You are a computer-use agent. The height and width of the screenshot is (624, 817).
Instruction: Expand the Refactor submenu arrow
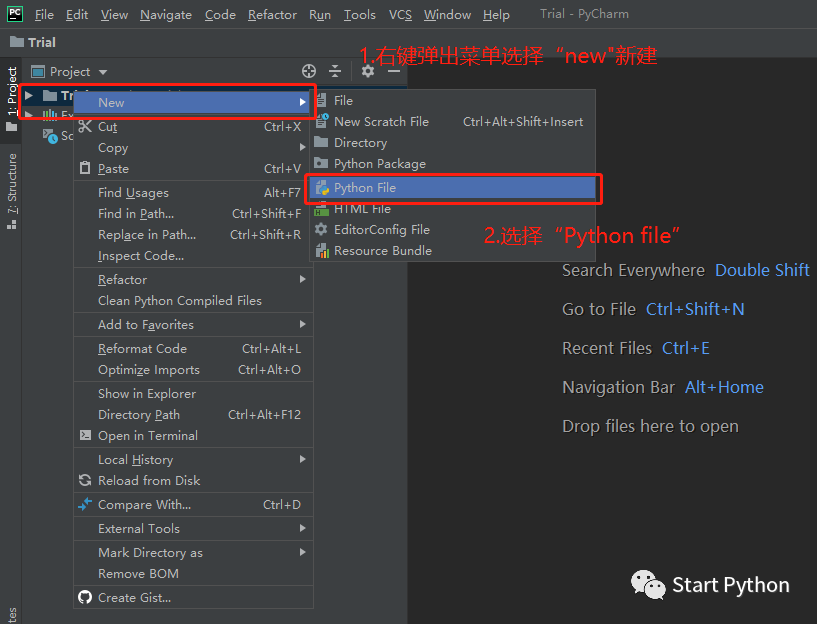point(302,279)
